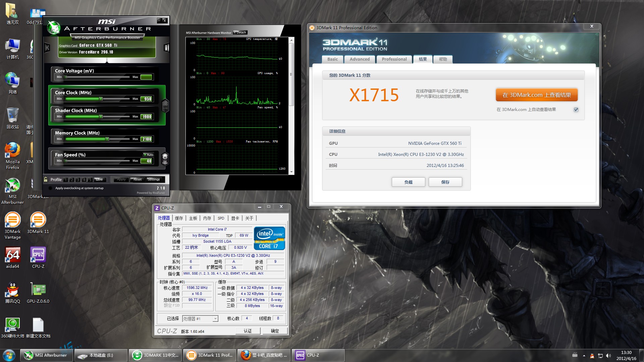Launch the GPU-Z.0.6.0 desktop shortcut
The width and height of the screenshot is (644, 362).
pos(38,293)
